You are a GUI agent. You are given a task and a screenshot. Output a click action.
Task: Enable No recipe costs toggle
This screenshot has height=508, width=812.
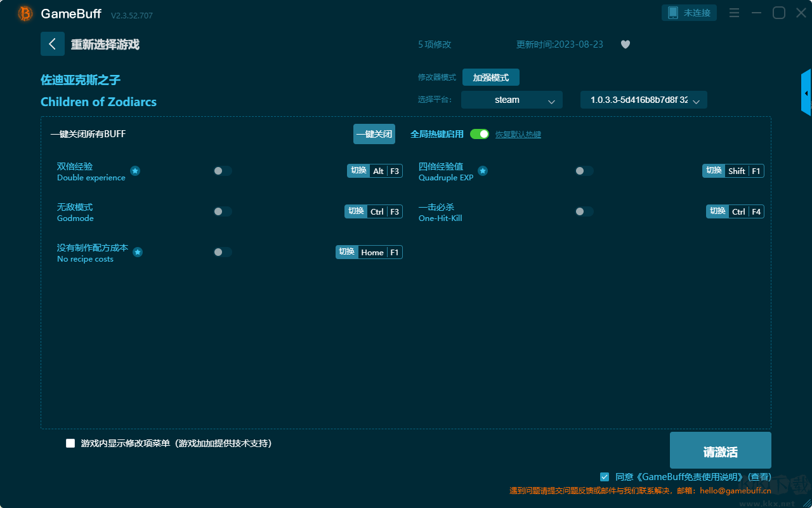[223, 252]
